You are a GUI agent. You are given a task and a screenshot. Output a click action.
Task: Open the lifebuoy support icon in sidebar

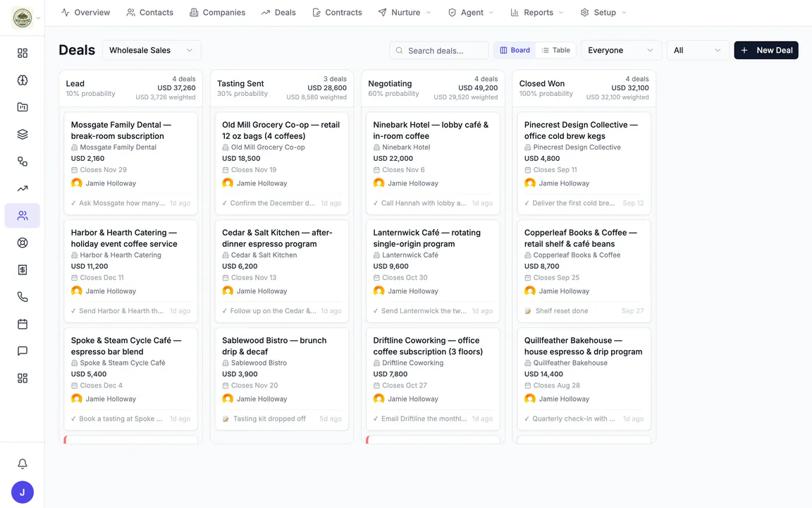(23, 243)
